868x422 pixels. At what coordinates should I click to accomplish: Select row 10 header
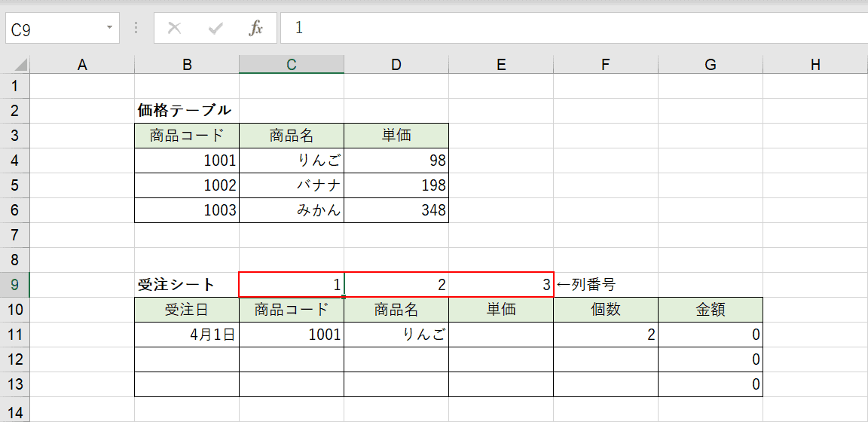(15, 310)
